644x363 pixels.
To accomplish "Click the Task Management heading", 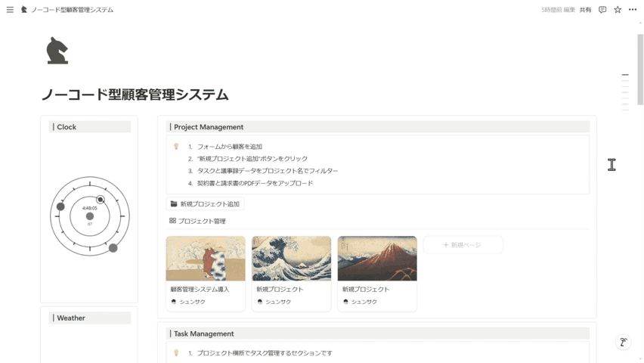I will point(204,334).
